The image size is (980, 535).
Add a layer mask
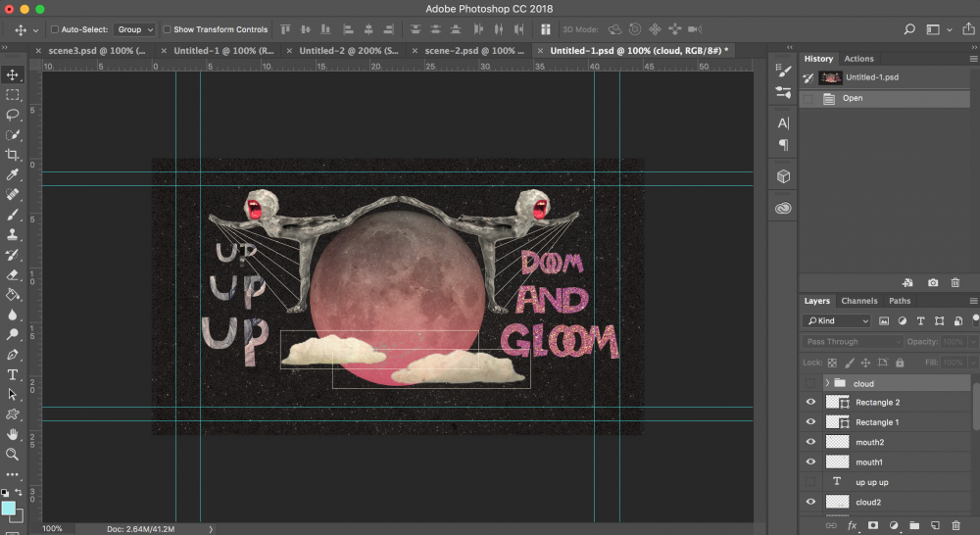pos(872,525)
